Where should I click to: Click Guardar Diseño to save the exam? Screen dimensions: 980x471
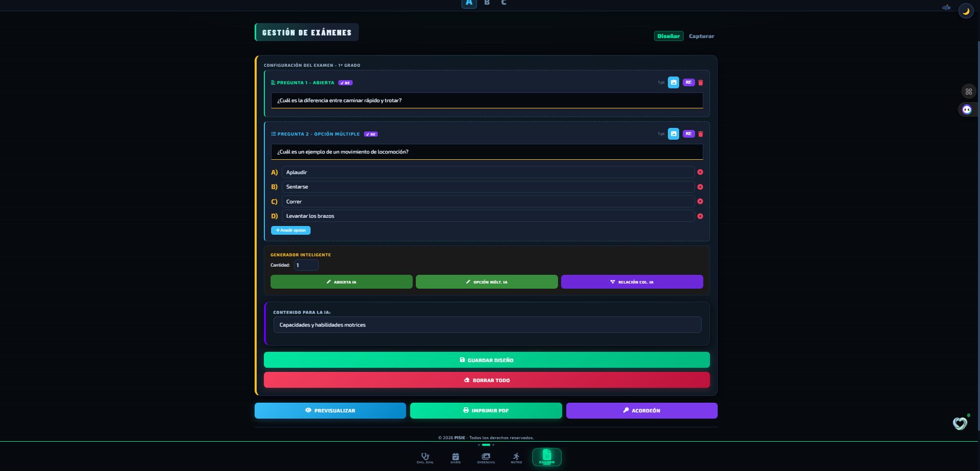click(x=487, y=360)
